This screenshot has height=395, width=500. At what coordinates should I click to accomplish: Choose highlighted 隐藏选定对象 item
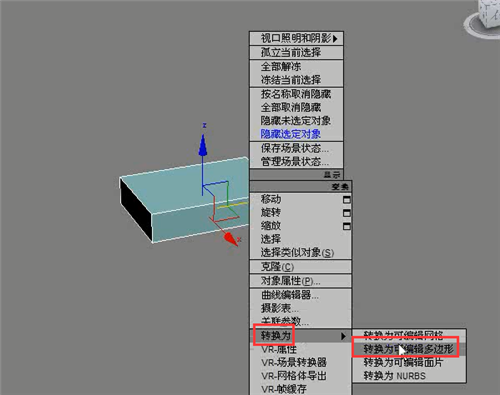pyautogui.click(x=296, y=134)
